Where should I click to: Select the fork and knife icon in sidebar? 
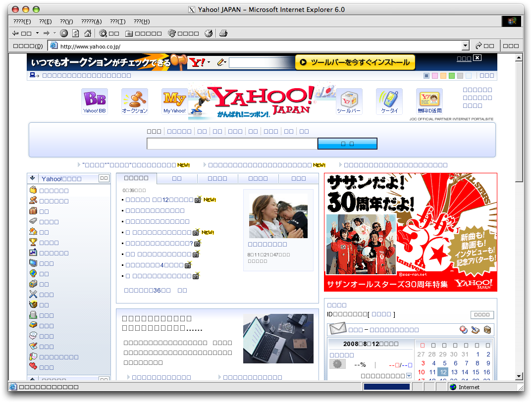[x=33, y=294]
